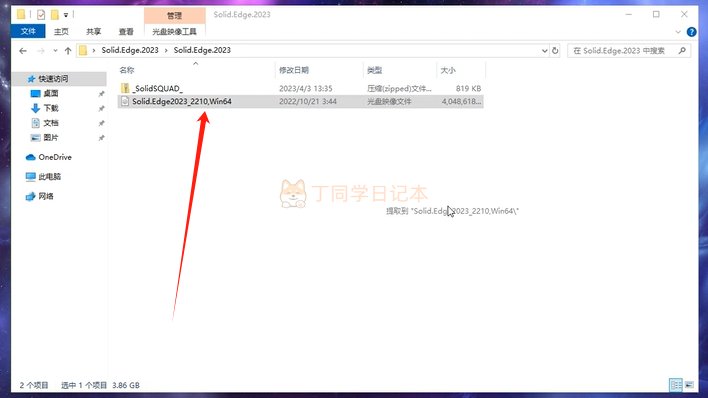This screenshot has width=708, height=398.
Task: Click the search magnifier icon
Action: point(682,51)
